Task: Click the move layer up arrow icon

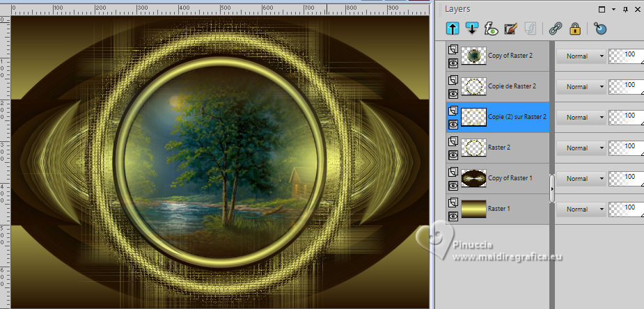Action: coord(453,29)
